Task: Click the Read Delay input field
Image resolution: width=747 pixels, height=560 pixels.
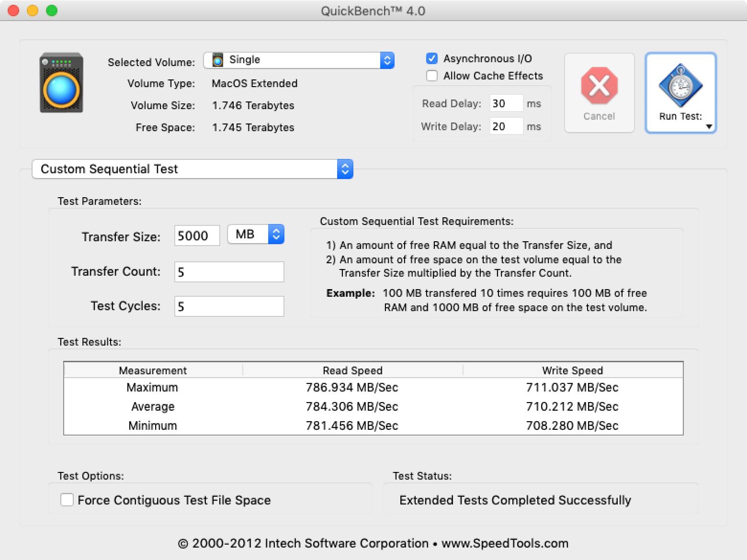Action: coord(506,103)
